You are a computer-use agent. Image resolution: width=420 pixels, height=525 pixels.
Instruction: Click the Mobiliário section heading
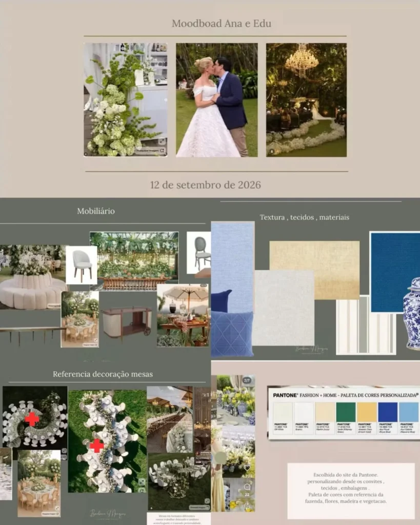point(96,211)
